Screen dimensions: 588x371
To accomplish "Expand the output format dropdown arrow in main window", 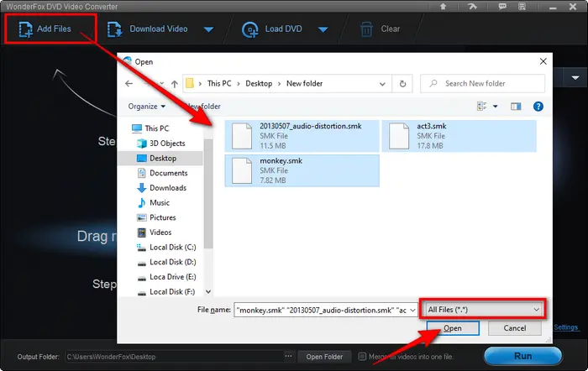I will point(575,77).
